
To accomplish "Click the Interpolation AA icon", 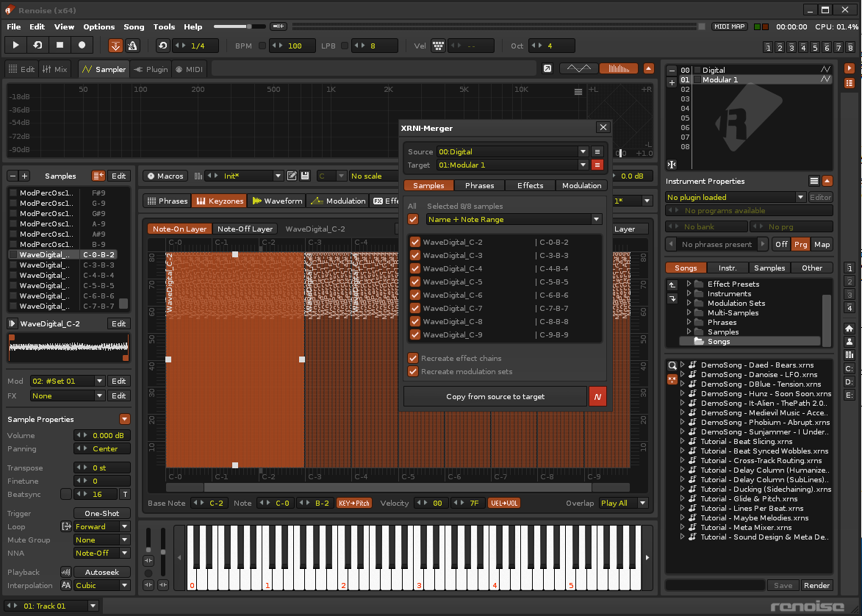I will [66, 585].
